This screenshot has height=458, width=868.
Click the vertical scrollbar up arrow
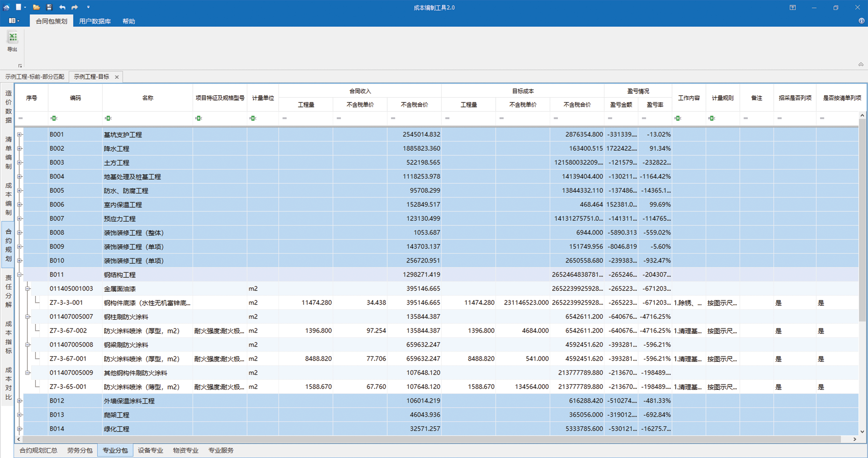point(862,115)
